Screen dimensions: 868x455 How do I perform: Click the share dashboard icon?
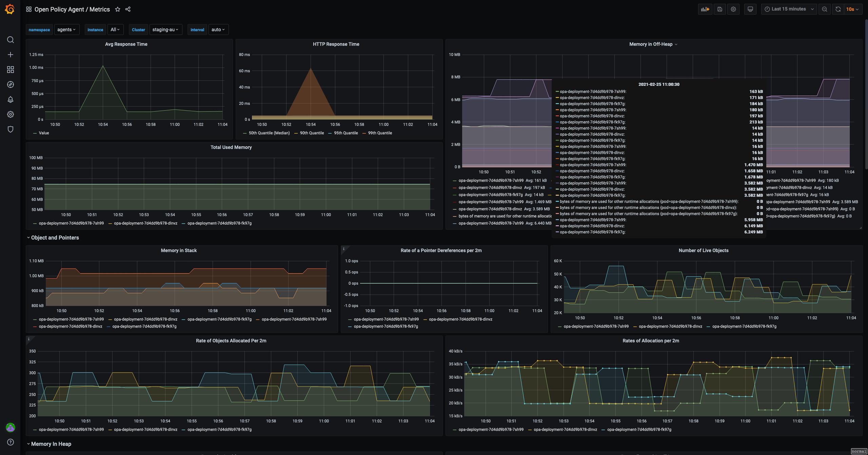click(x=128, y=9)
